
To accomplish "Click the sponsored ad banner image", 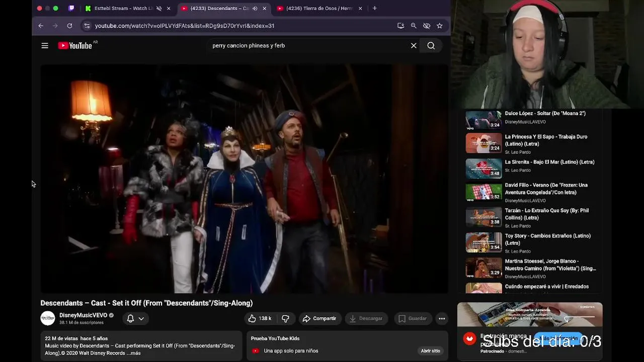I will (x=530, y=315).
